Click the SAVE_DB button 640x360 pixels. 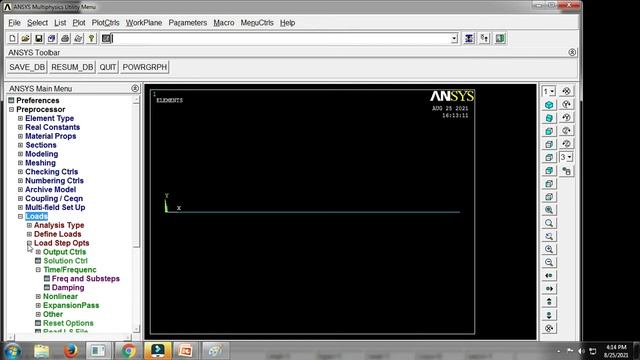(27, 67)
